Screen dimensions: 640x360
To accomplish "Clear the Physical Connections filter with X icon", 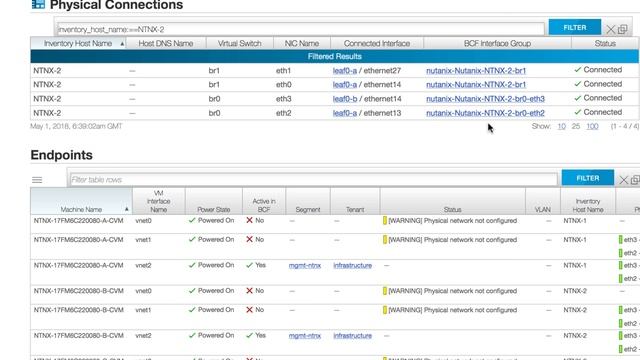I will (610, 29).
